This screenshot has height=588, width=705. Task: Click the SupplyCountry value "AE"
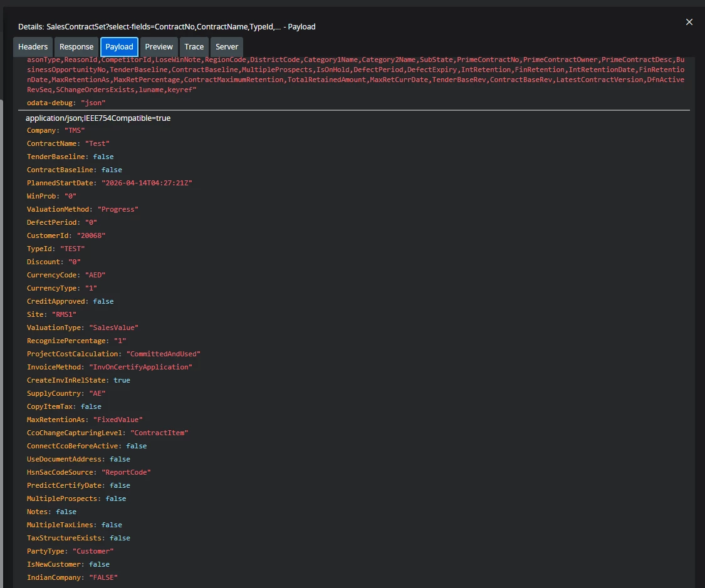click(97, 393)
